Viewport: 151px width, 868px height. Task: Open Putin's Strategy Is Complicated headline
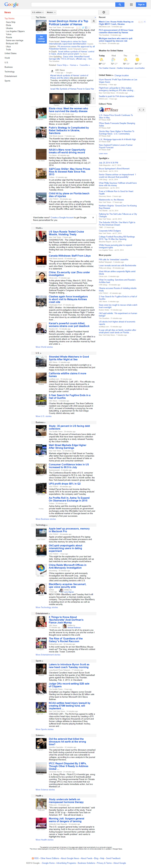click(69, 130)
